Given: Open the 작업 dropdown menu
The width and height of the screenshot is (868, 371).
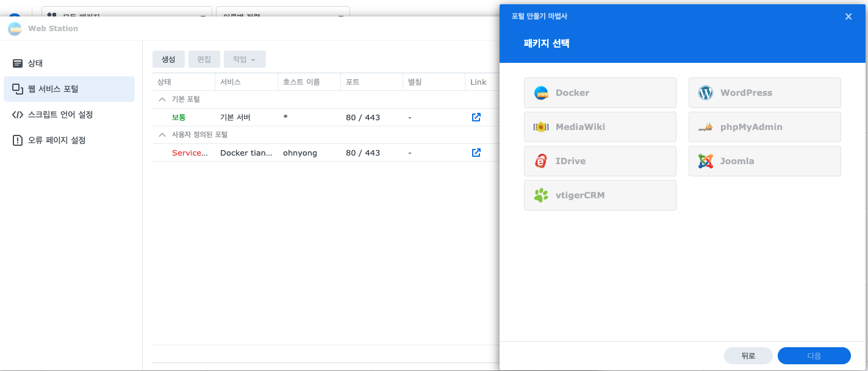Looking at the screenshot, I should [x=245, y=59].
